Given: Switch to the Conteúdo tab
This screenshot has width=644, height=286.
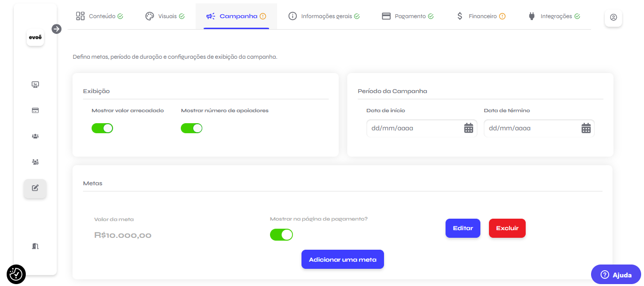Looking at the screenshot, I should pyautogui.click(x=100, y=16).
